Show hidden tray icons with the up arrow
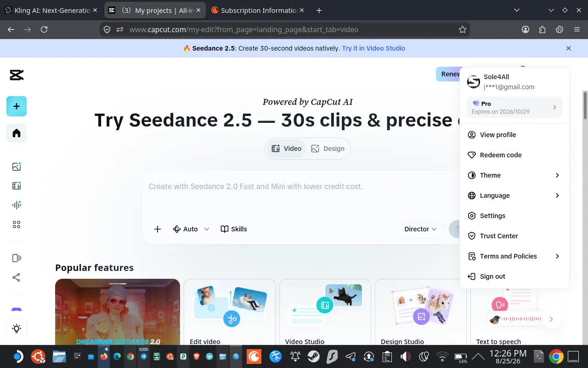This screenshot has width=588, height=368. [478, 356]
